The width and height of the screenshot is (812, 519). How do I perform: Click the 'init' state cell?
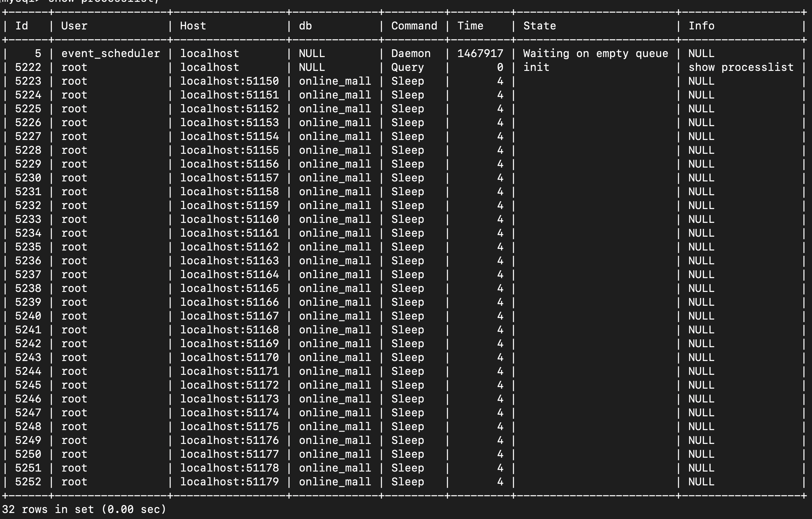point(536,68)
